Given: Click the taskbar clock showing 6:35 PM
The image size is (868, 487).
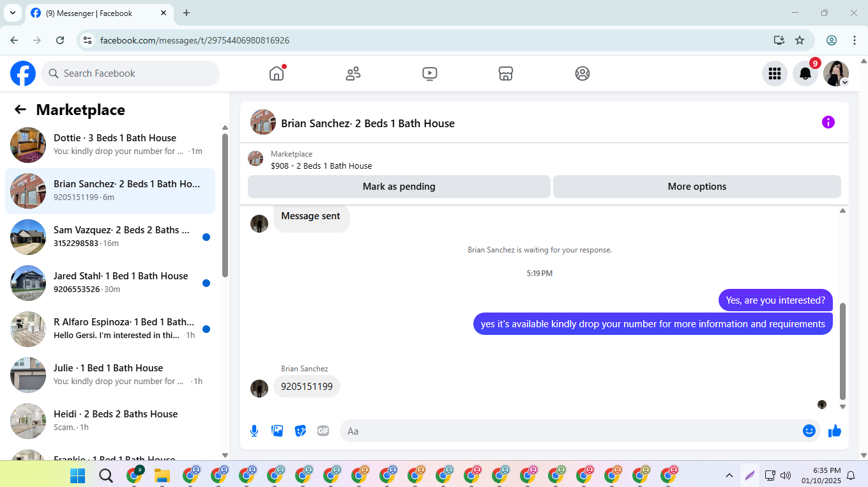Looking at the screenshot, I should 823,475.
